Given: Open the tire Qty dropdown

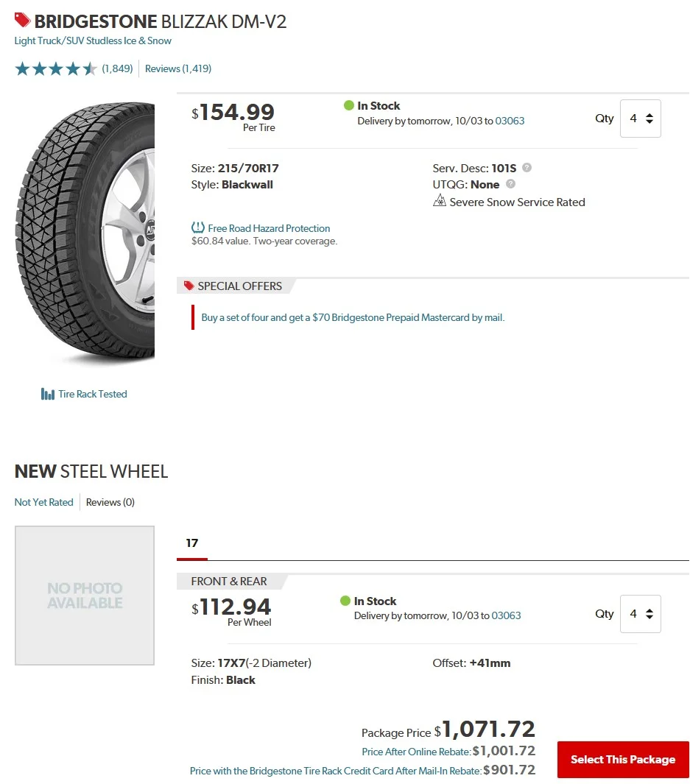Looking at the screenshot, I should (640, 119).
